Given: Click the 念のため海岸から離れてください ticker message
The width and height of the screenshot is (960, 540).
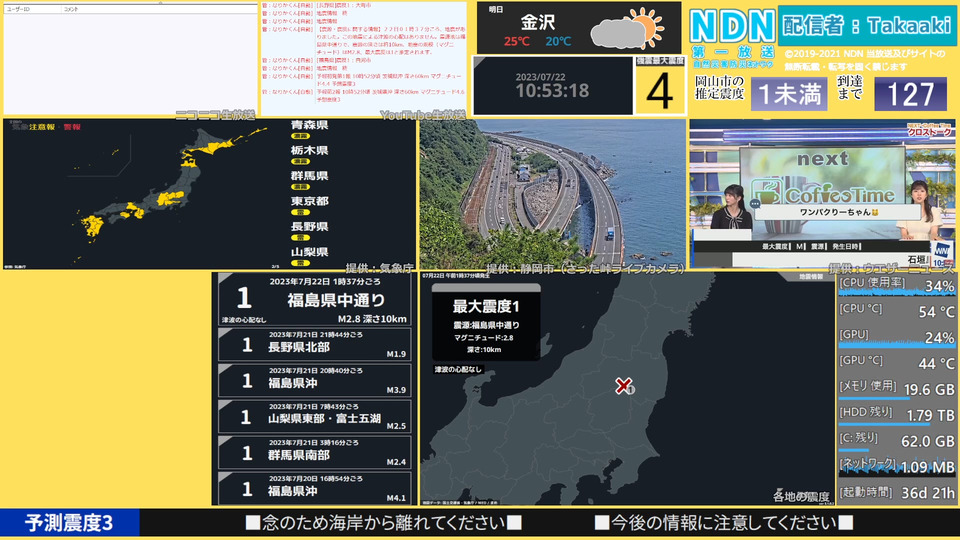Looking at the screenshot, I should 383,523.
